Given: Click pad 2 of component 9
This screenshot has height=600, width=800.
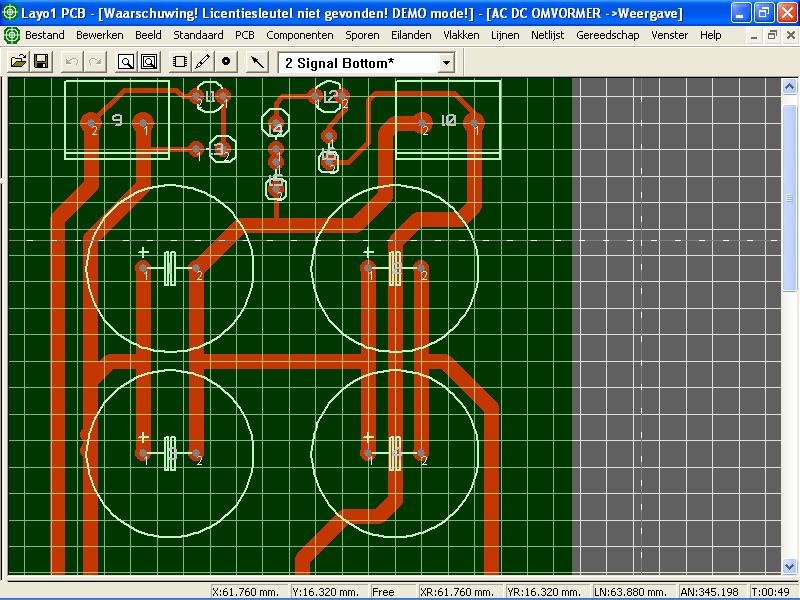Looking at the screenshot, I should coord(91,123).
